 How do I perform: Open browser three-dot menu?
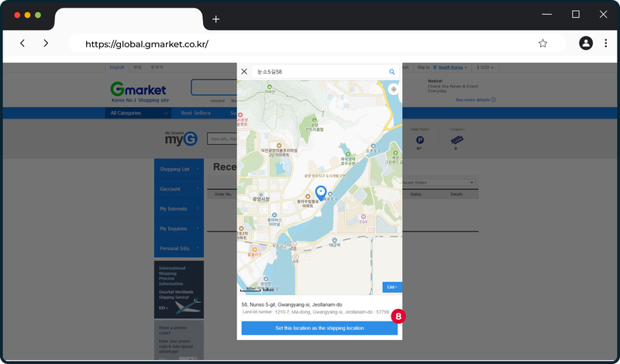(605, 43)
